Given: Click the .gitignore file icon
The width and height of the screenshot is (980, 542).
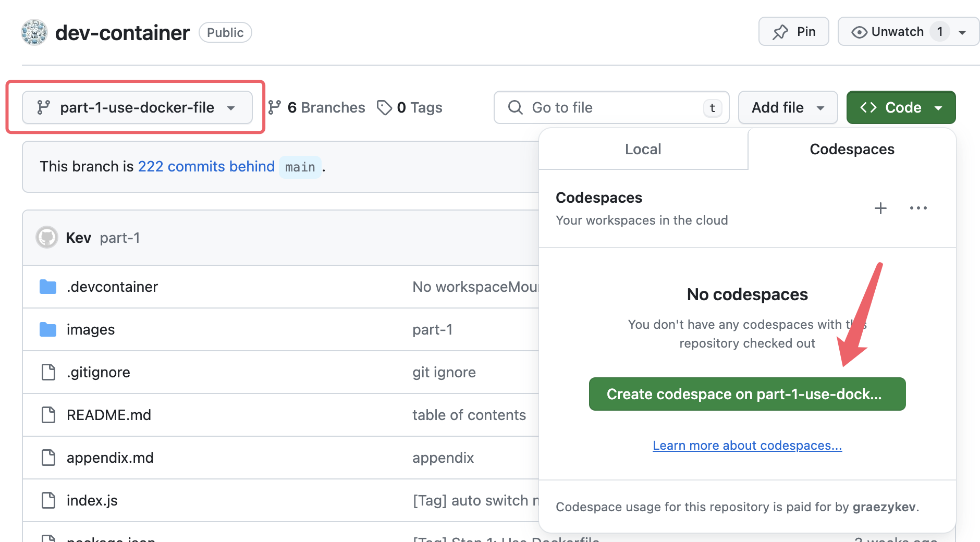Looking at the screenshot, I should [48, 372].
